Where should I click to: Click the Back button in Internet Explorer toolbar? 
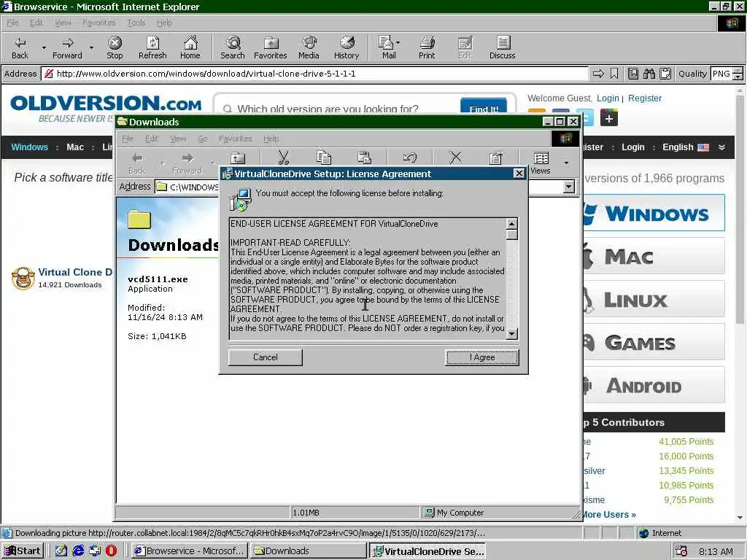coord(20,47)
